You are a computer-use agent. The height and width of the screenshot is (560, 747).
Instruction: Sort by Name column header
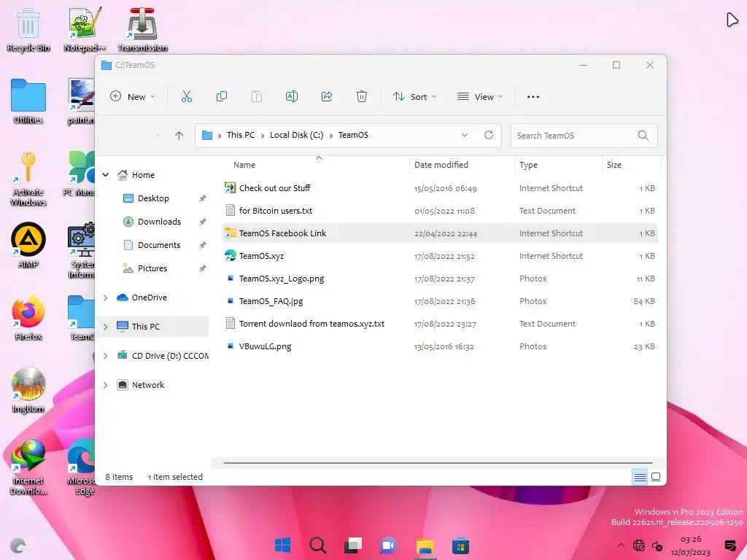point(244,165)
